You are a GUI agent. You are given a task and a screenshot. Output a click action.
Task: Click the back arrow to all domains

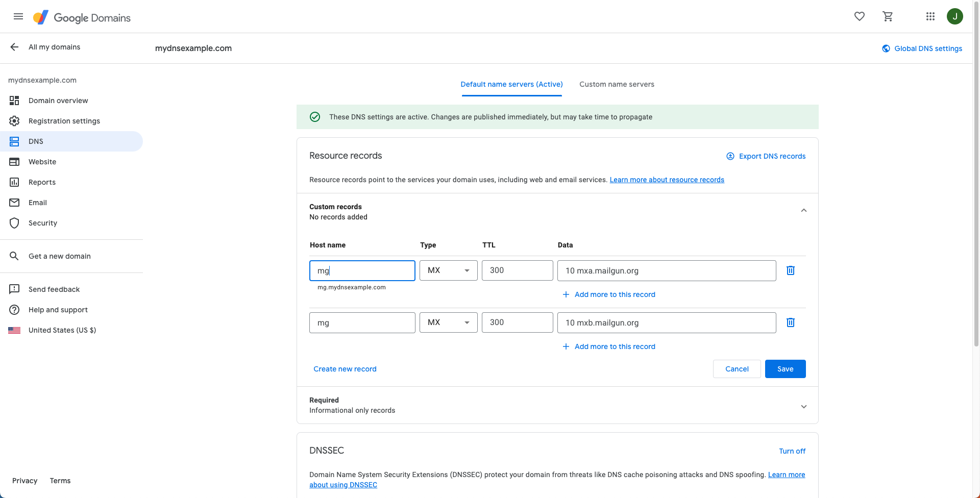point(14,47)
